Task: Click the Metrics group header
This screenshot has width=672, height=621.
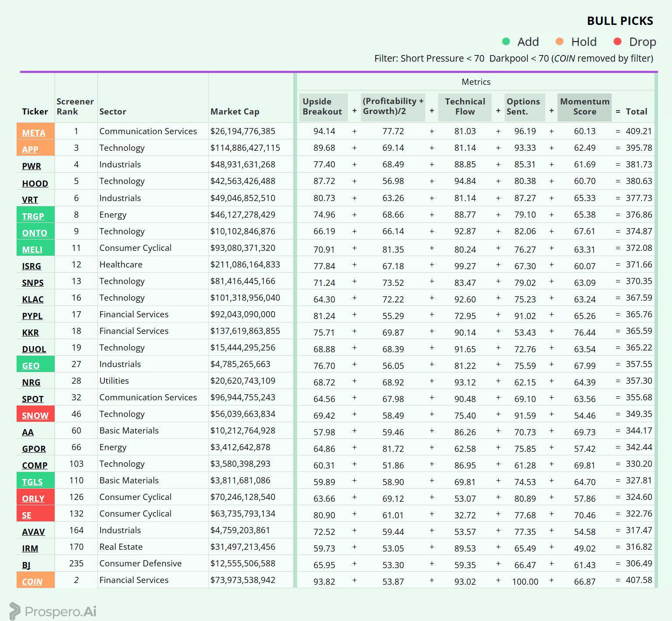Action: [476, 82]
